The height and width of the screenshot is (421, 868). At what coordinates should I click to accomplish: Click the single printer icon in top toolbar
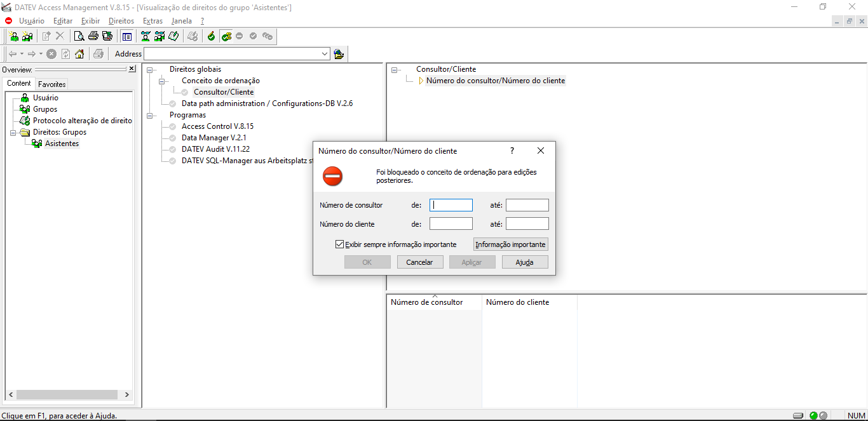[x=93, y=36]
